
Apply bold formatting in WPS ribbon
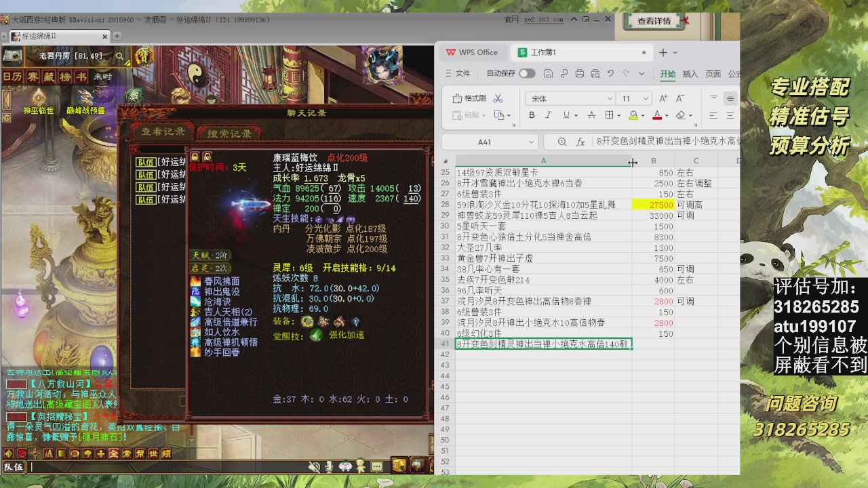[532, 115]
